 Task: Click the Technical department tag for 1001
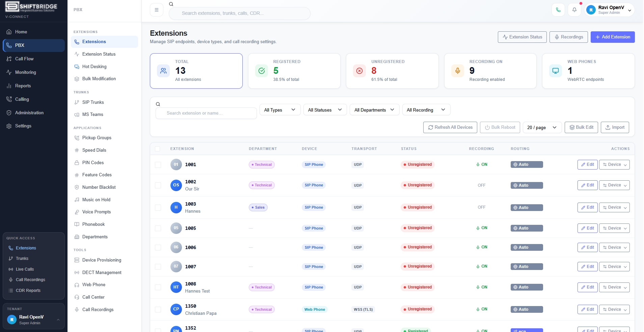point(262,164)
